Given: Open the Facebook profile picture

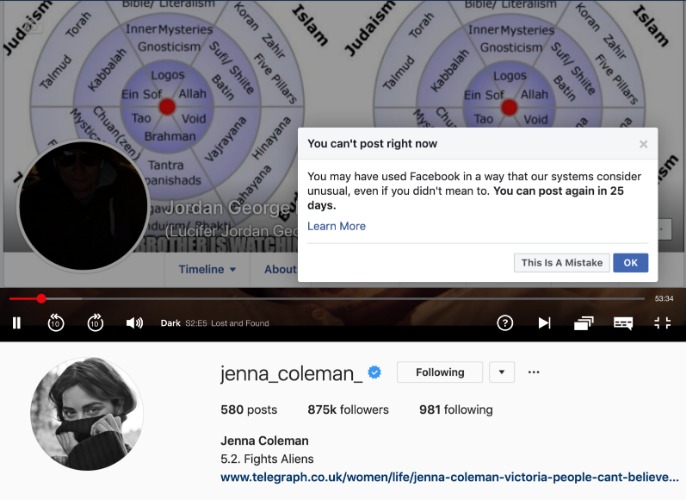Looking at the screenshot, I should [x=83, y=205].
